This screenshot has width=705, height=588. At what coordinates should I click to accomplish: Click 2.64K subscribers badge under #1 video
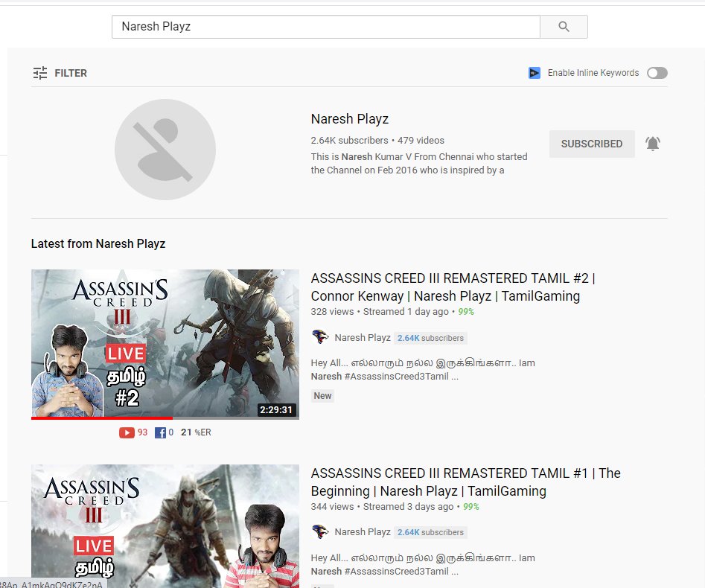(430, 532)
